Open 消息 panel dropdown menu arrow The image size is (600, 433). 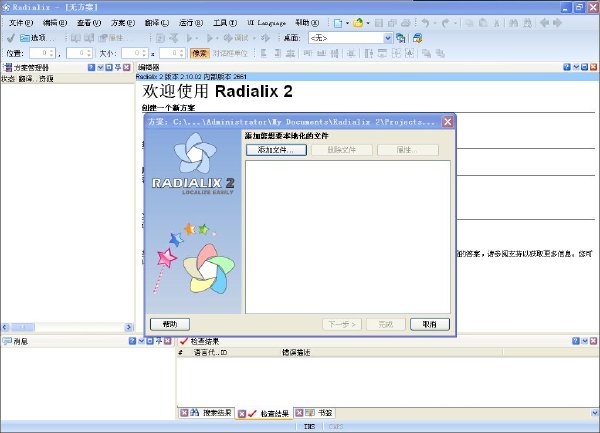point(141,341)
